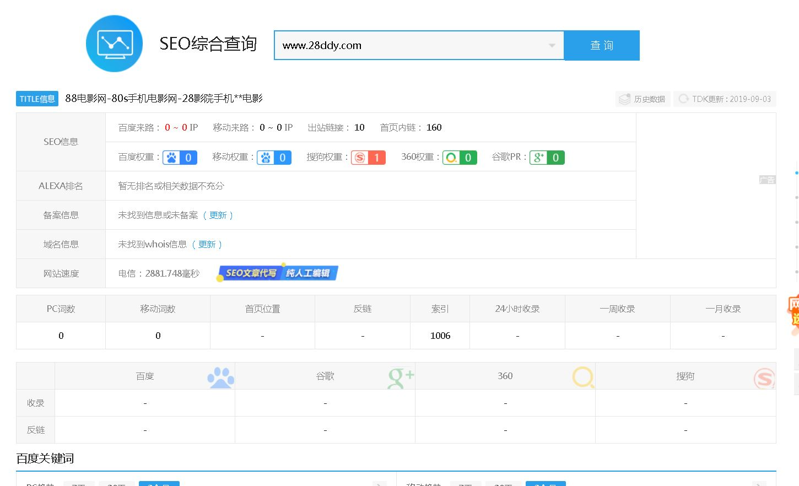Click the 百度权重 paw badge
This screenshot has width=799, height=486.
[180, 157]
